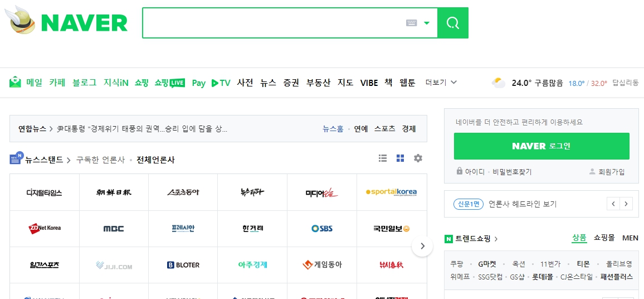Image resolution: width=644 pixels, height=299 pixels.
Task: Open newsstand settings gear
Action: pyautogui.click(x=418, y=158)
